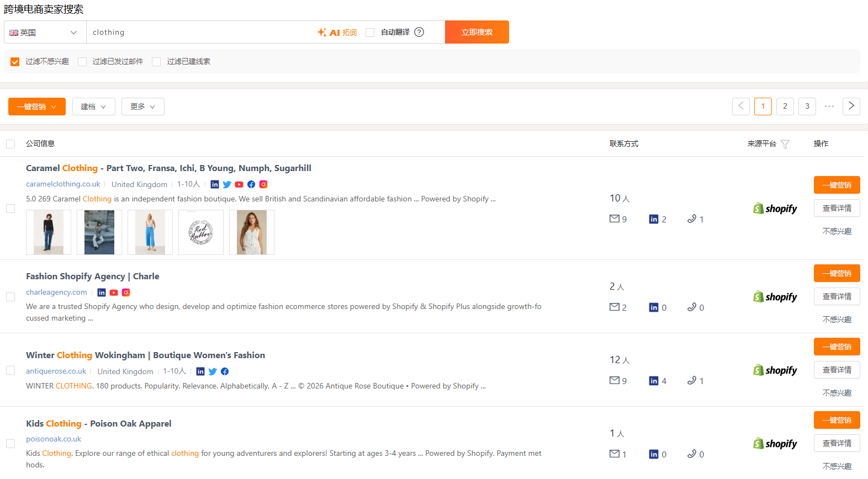This screenshot has height=479, width=868.
Task: Open charleagency.com LinkedIn icon
Action: [102, 292]
